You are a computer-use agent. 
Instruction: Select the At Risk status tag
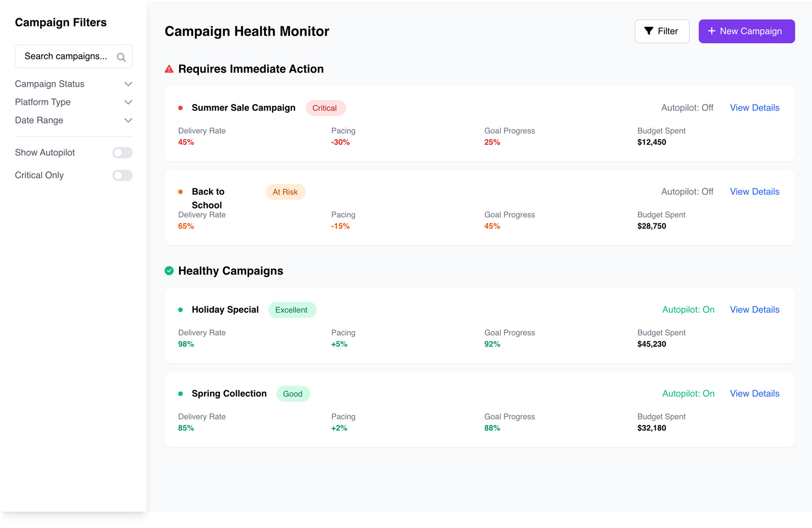pos(285,192)
